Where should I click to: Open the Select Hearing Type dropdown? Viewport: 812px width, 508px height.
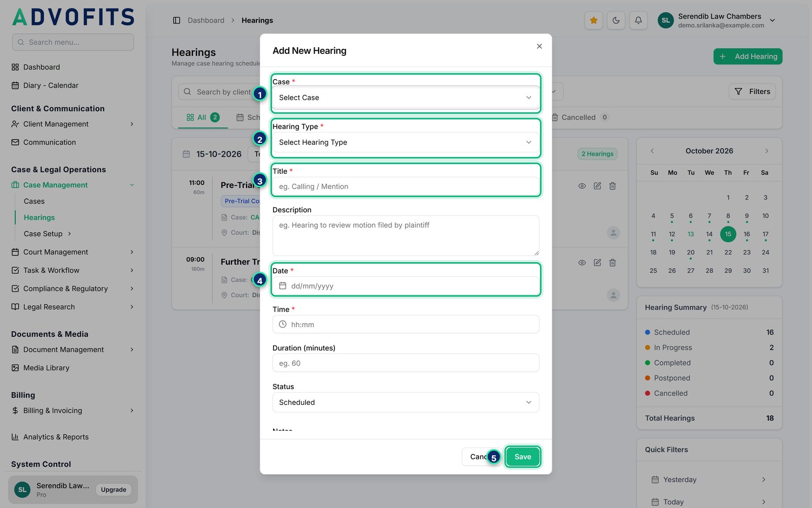(405, 142)
